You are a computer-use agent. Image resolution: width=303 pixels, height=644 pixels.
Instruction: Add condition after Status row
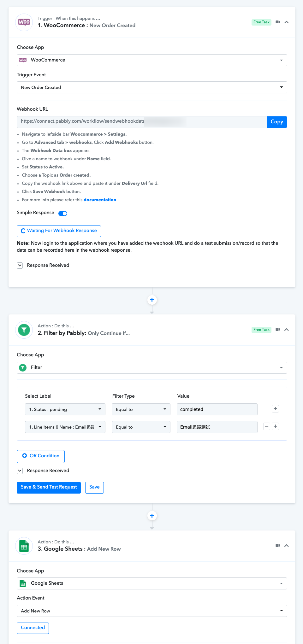pyautogui.click(x=276, y=409)
